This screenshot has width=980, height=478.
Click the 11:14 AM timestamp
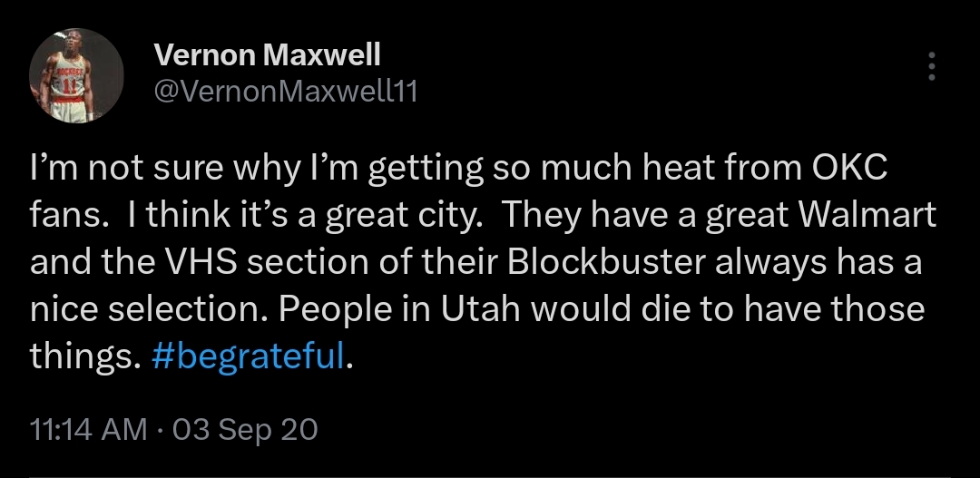tap(88, 428)
